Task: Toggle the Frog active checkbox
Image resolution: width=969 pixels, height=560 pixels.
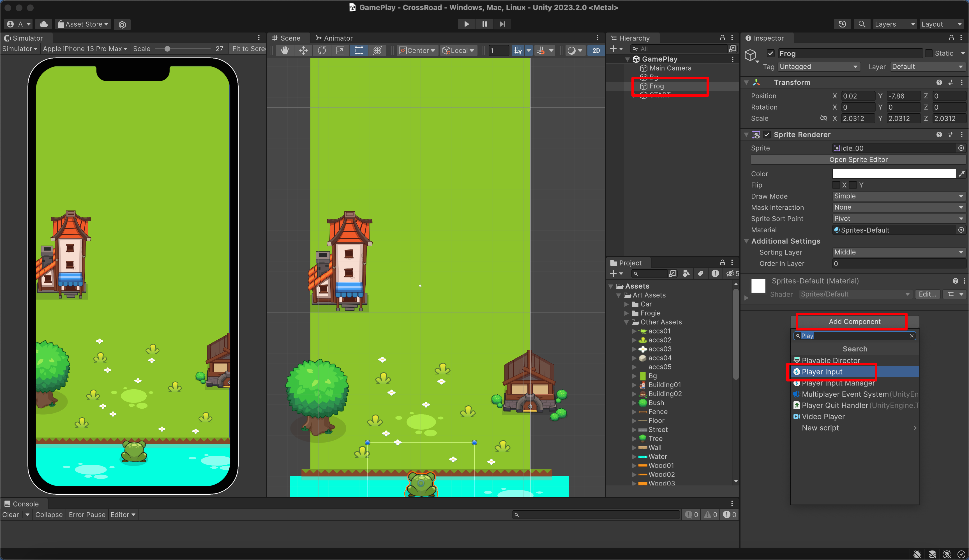Action: pos(770,54)
